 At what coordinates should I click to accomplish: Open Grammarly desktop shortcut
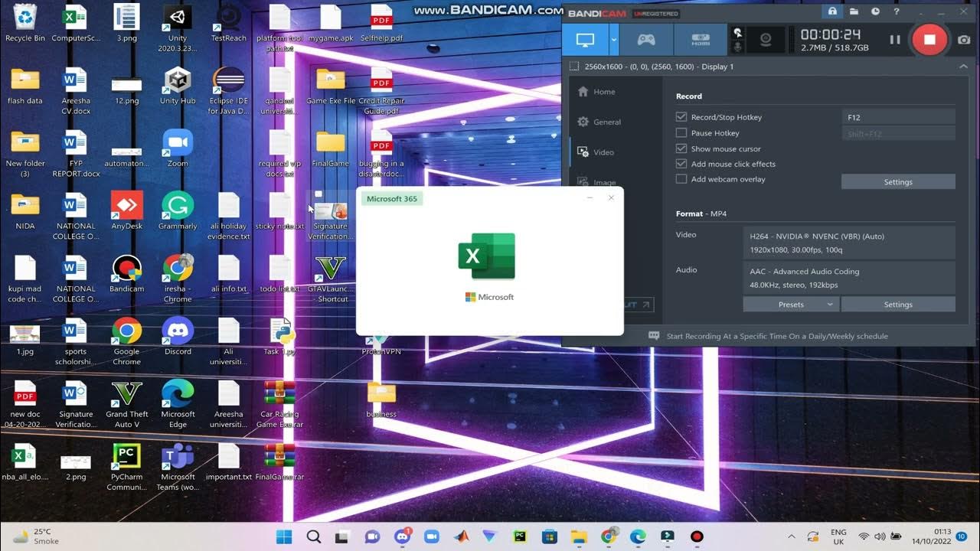point(178,211)
